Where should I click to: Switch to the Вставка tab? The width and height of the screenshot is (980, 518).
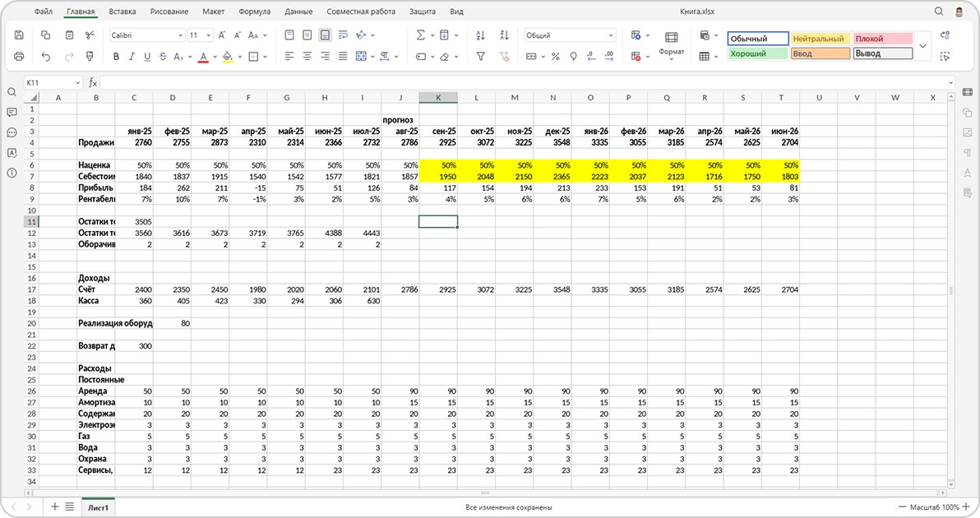[122, 12]
